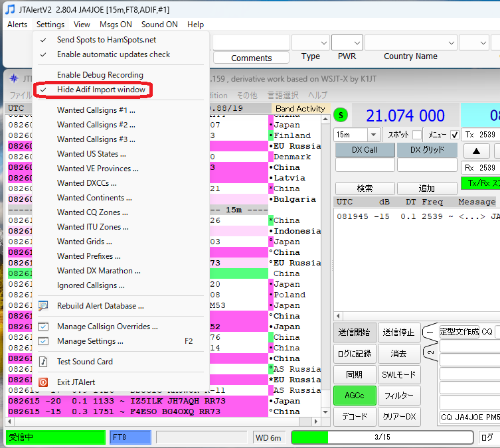Click the 検索 search button
Screen dimensions: 500x448
point(365,188)
